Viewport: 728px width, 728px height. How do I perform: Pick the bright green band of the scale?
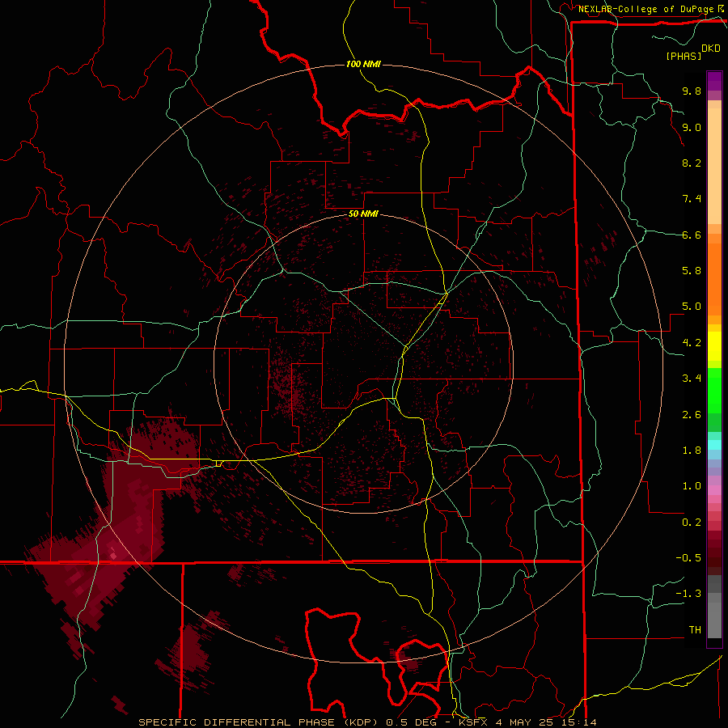point(714,391)
